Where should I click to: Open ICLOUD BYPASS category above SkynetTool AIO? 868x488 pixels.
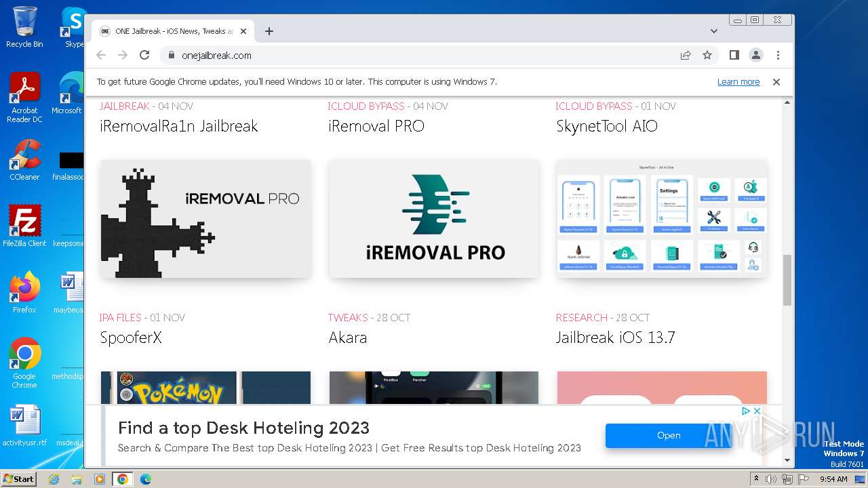click(x=594, y=106)
